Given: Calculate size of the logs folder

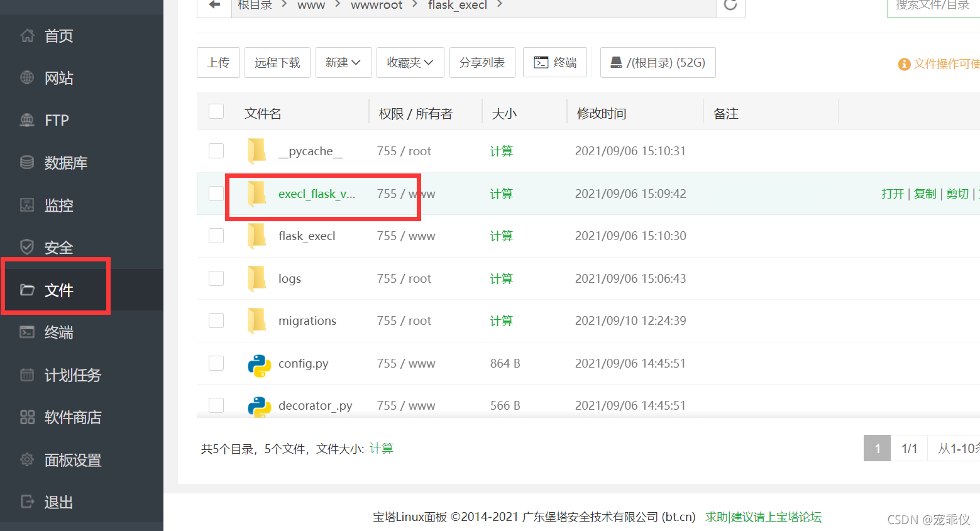Looking at the screenshot, I should 501,278.
